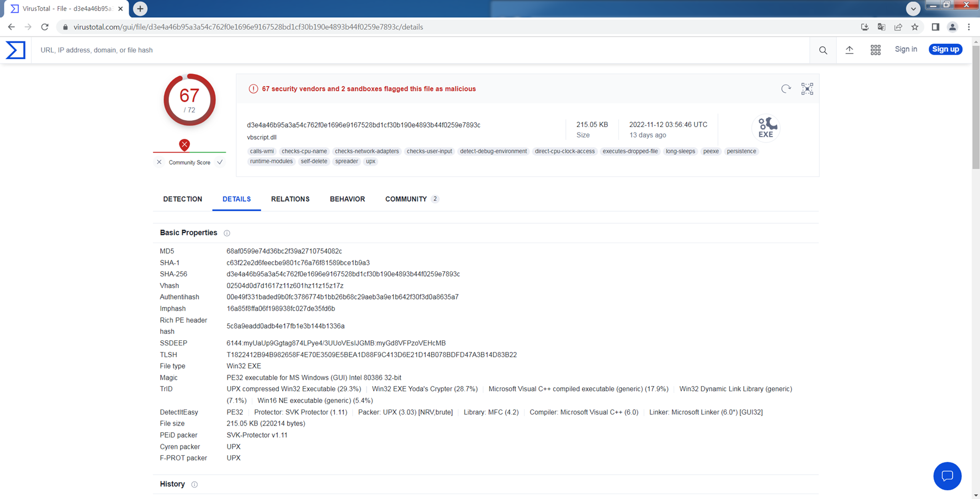
Task: Select the Details tab
Action: click(x=237, y=199)
